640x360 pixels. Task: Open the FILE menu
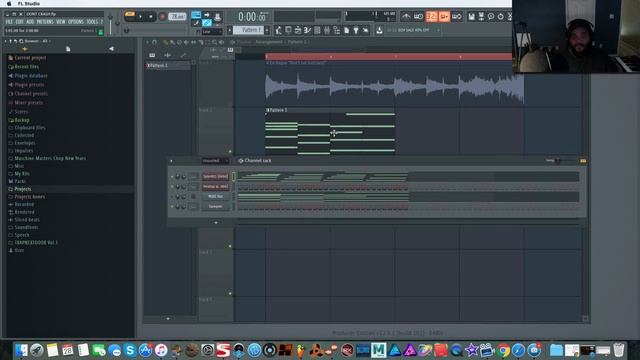(9, 22)
